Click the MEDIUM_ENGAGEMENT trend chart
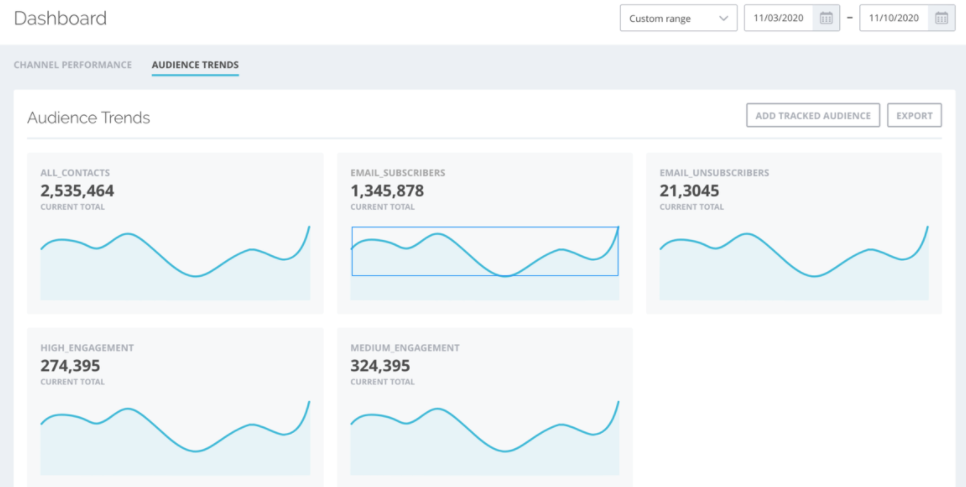Screen dimensions: 966x487 click(484, 437)
